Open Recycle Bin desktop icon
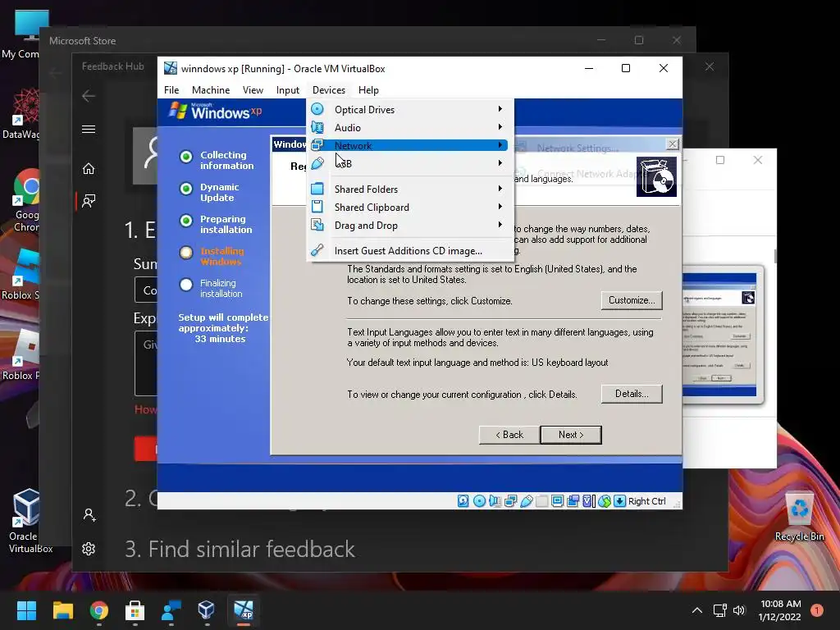840x630 pixels. 799,517
